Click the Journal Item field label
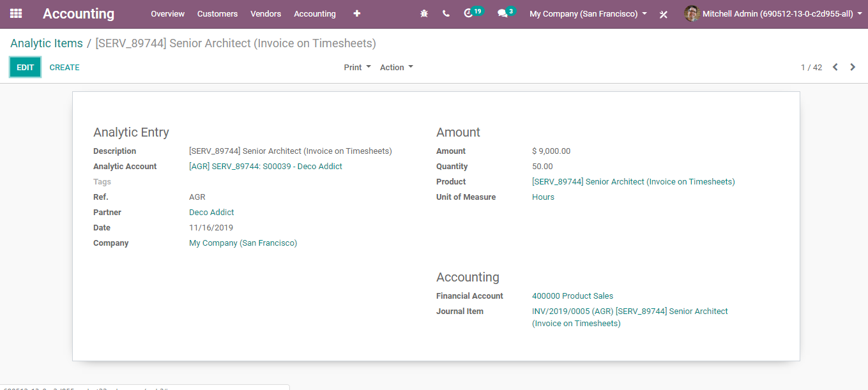The width and height of the screenshot is (868, 390). (460, 311)
